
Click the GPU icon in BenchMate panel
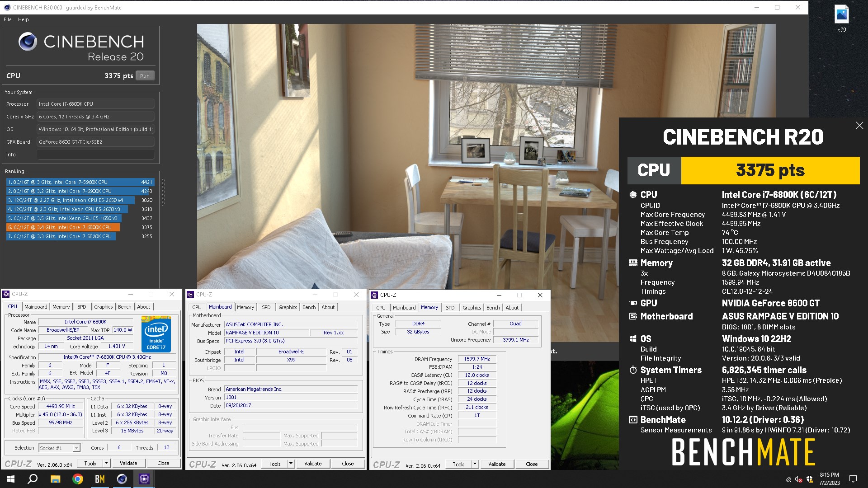(633, 303)
